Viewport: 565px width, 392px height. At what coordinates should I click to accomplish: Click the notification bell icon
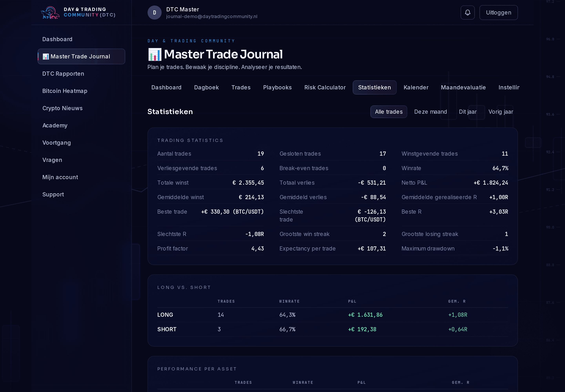point(467,13)
